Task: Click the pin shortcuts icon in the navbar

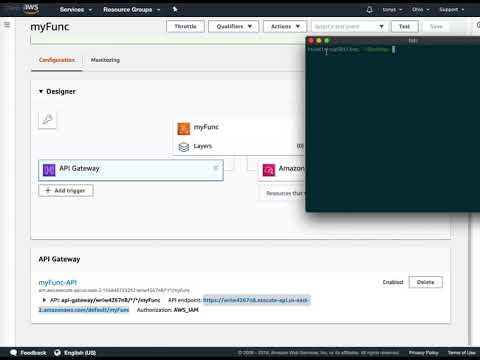Action: pos(175,9)
